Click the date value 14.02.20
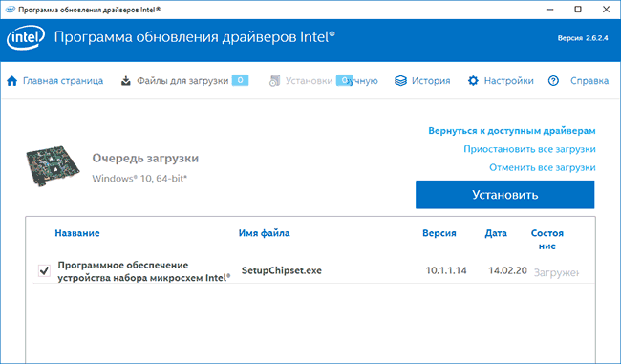 pyautogui.click(x=507, y=271)
